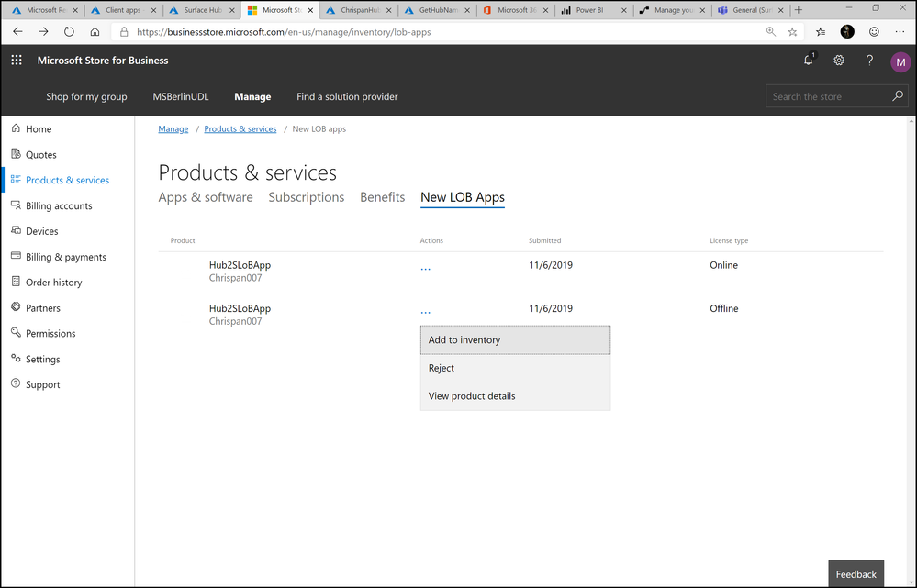
Task: Switch to the Microsoft 365 browser tab
Action: (516, 10)
